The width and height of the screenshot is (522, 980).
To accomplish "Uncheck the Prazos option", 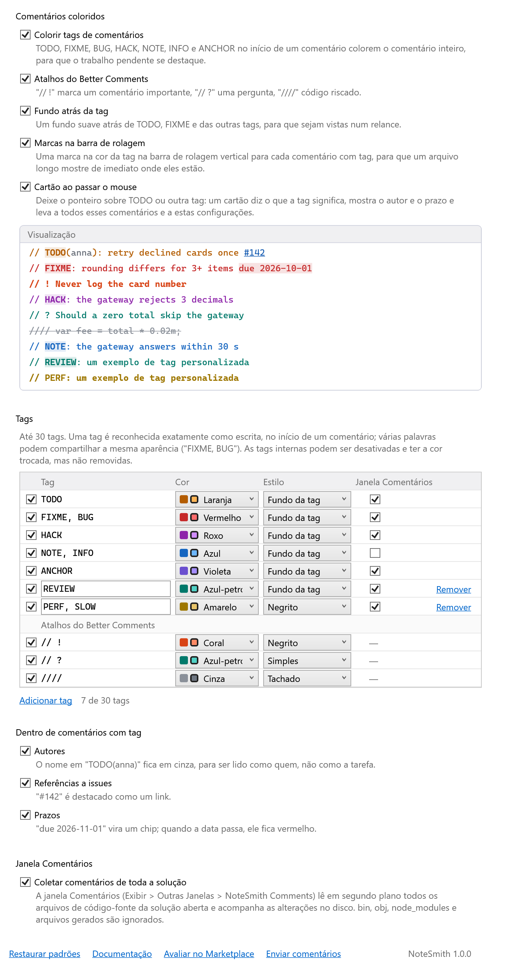I will [25, 815].
